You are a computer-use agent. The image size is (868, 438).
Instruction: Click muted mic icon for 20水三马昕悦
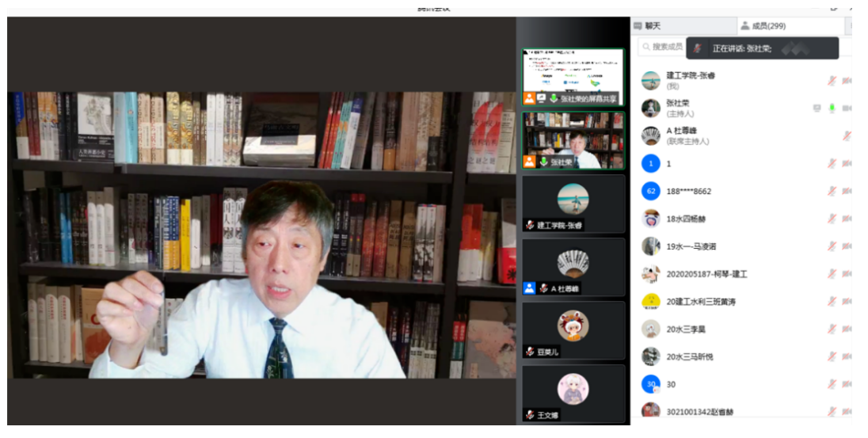tap(832, 356)
